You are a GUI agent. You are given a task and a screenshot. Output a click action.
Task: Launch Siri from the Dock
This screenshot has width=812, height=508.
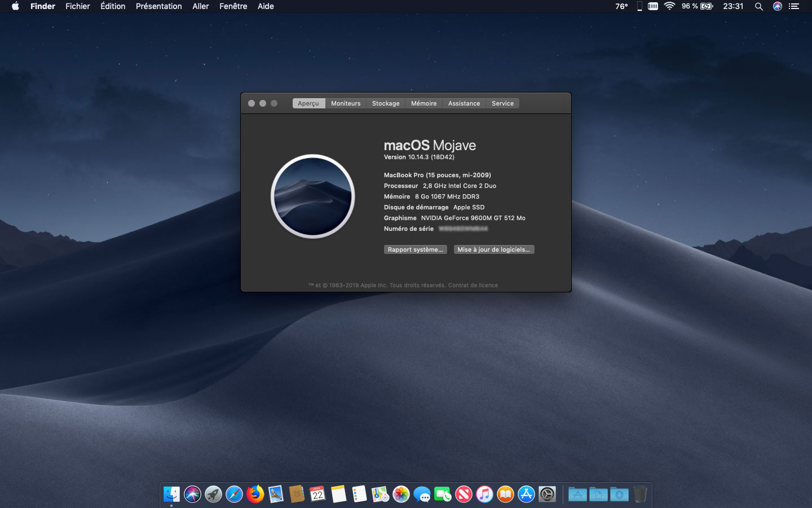click(192, 494)
